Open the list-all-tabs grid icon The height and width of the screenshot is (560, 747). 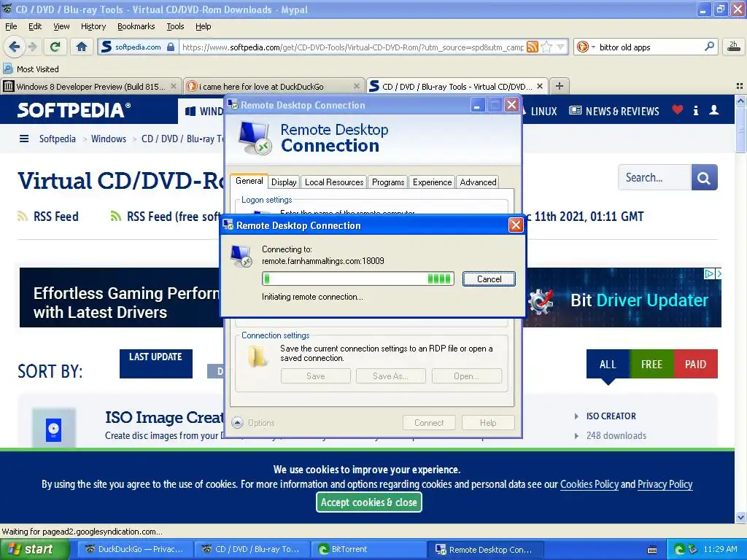(740, 86)
